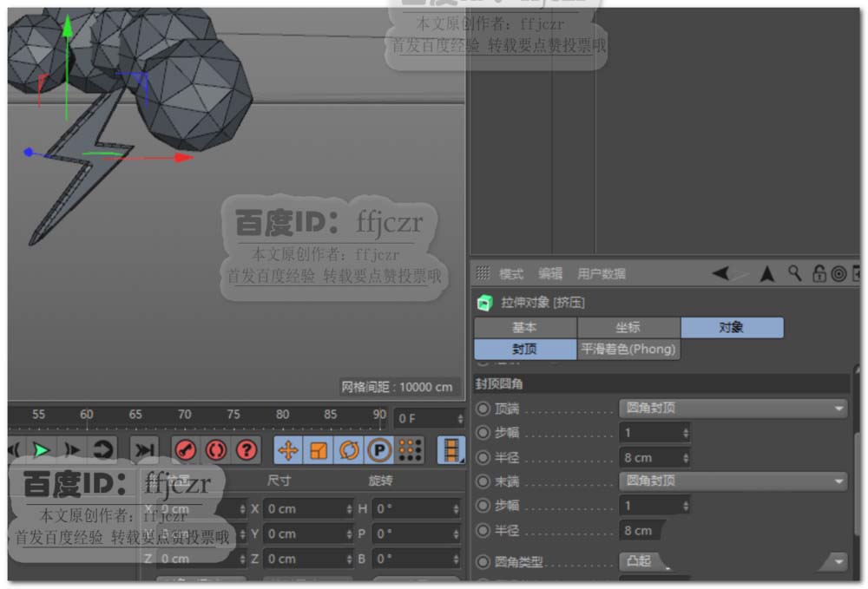This screenshot has height=589, width=868.
Task: Toggle the animation circle beside 圆角类型
Action: point(483,562)
